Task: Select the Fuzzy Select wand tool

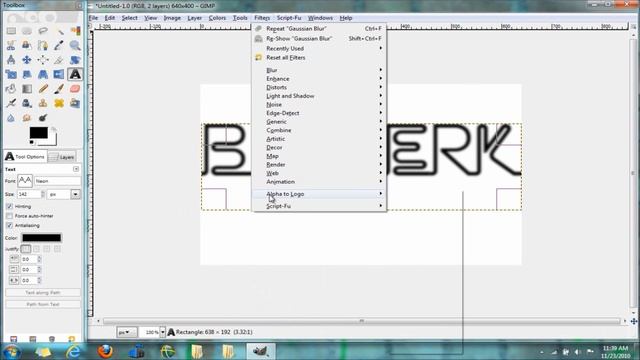Action: 59,31
